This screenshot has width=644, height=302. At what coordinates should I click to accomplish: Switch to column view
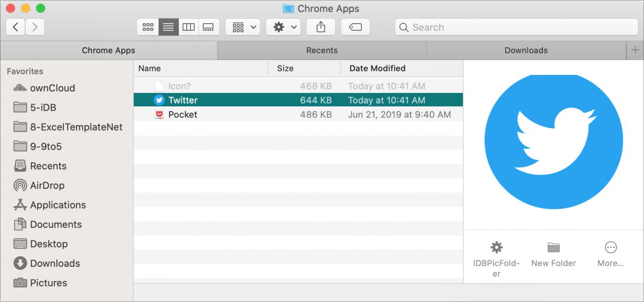point(189,27)
